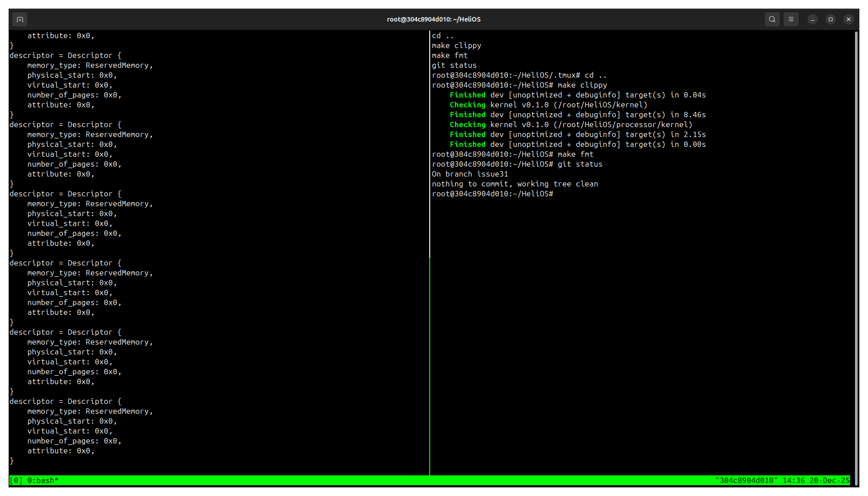
Task: Click the window index [0] in tmux bar
Action: pyautogui.click(x=16, y=480)
